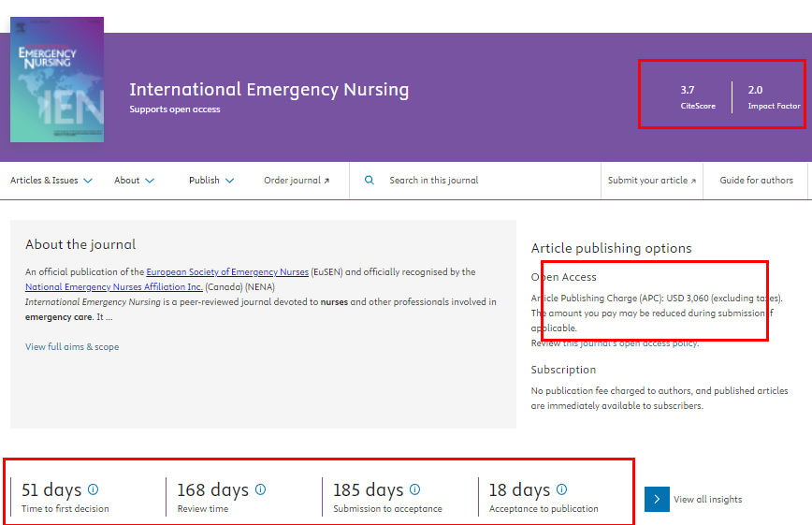
Task: Click the Supports open access text
Action: pyautogui.click(x=175, y=109)
